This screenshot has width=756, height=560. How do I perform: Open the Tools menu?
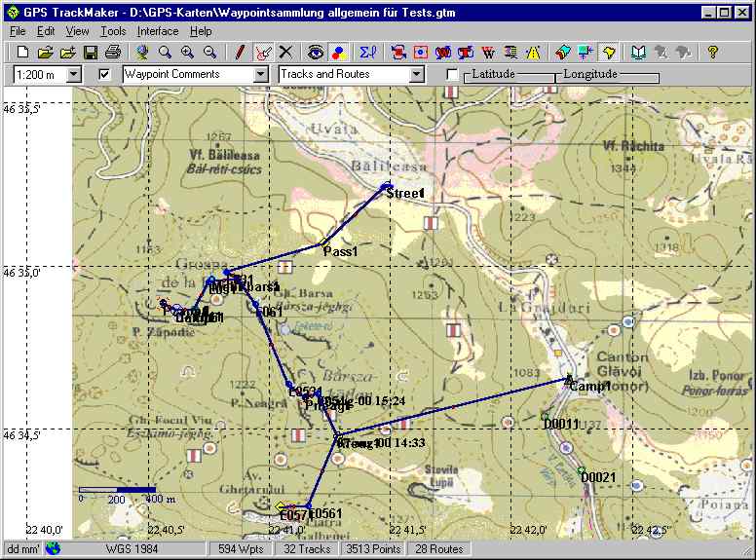pos(113,31)
